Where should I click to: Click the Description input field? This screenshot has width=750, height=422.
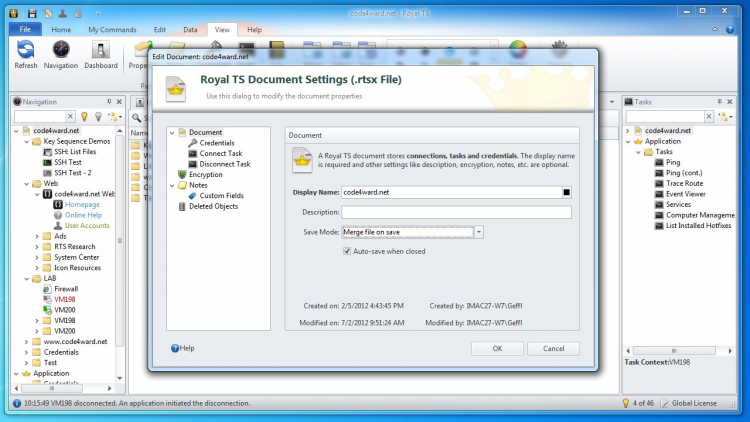click(x=456, y=212)
